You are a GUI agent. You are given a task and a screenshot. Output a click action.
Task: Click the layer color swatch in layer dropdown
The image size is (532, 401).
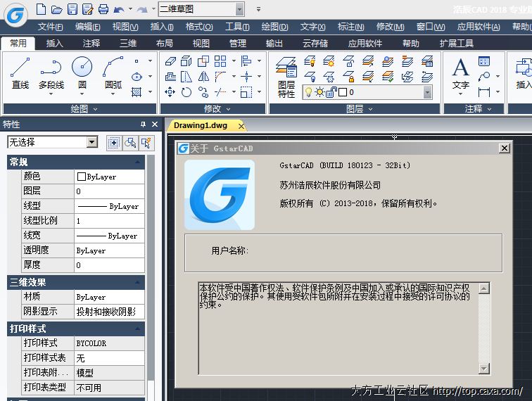point(342,92)
